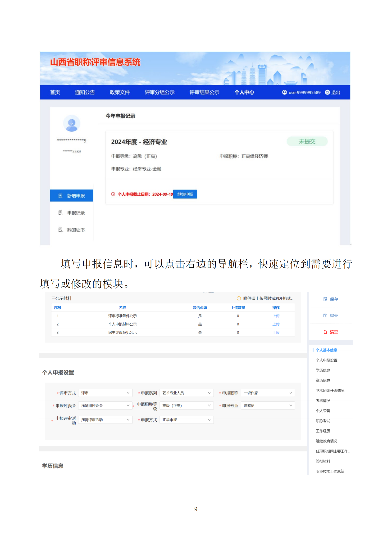392x554 pixels.
Task: Open the 申报专业 dropdown showing 演奏员
Action: tap(267, 405)
